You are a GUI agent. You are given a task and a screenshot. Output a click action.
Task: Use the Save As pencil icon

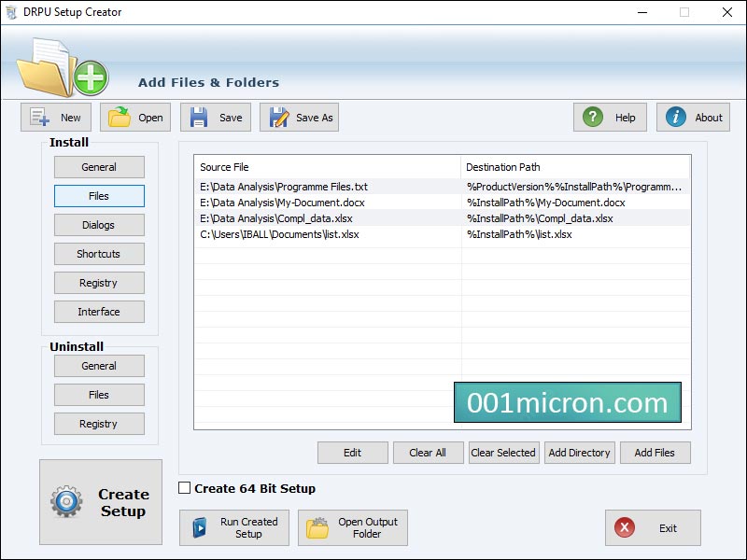coord(278,117)
